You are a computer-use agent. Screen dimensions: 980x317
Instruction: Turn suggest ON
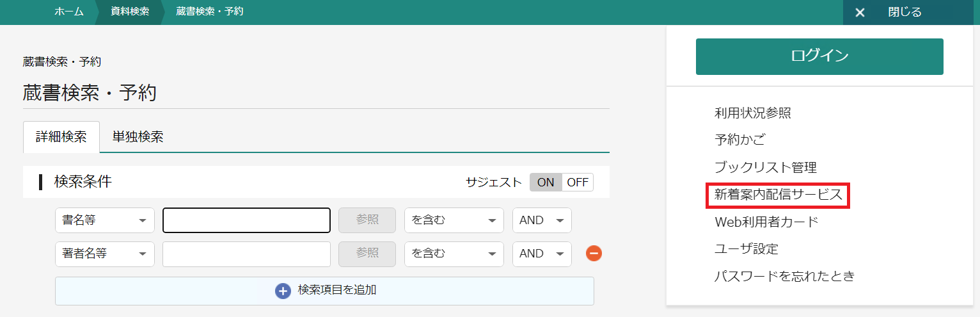click(546, 182)
